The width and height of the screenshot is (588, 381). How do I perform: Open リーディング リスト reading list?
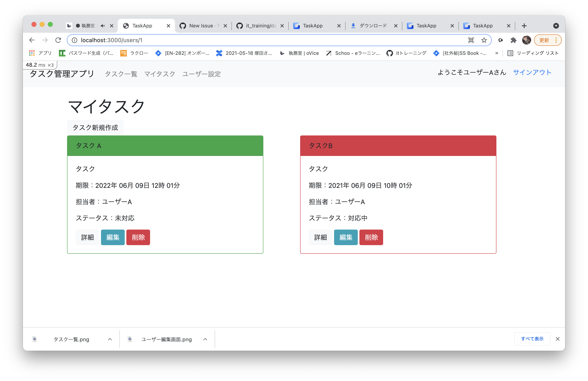[x=533, y=53]
